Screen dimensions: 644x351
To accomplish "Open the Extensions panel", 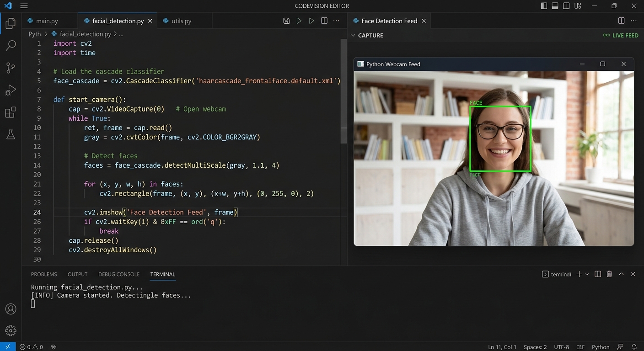I will click(x=11, y=112).
